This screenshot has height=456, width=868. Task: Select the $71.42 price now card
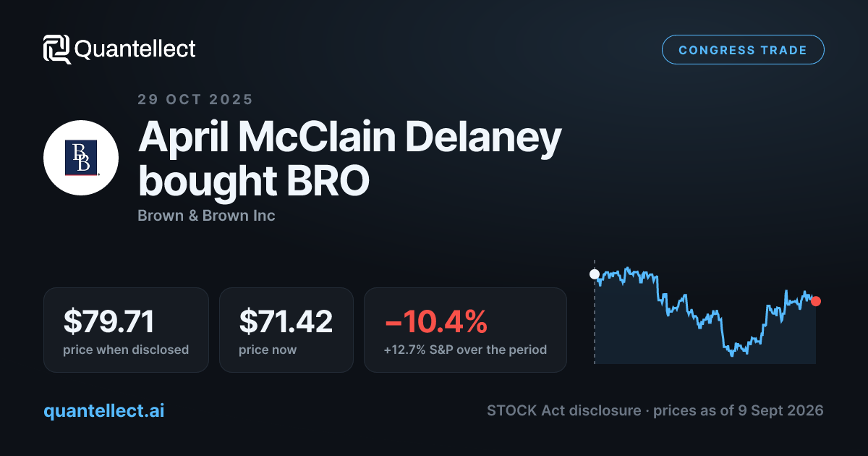pos(286,330)
